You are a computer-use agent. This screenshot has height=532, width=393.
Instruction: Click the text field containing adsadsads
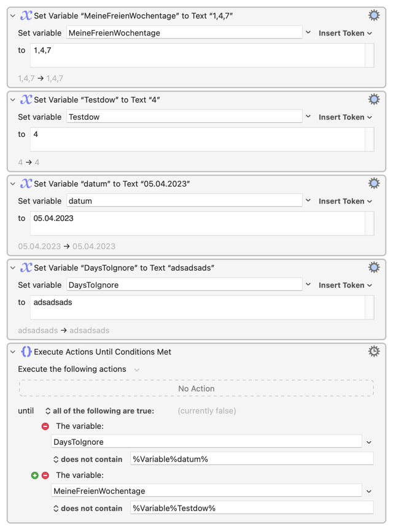point(202,307)
